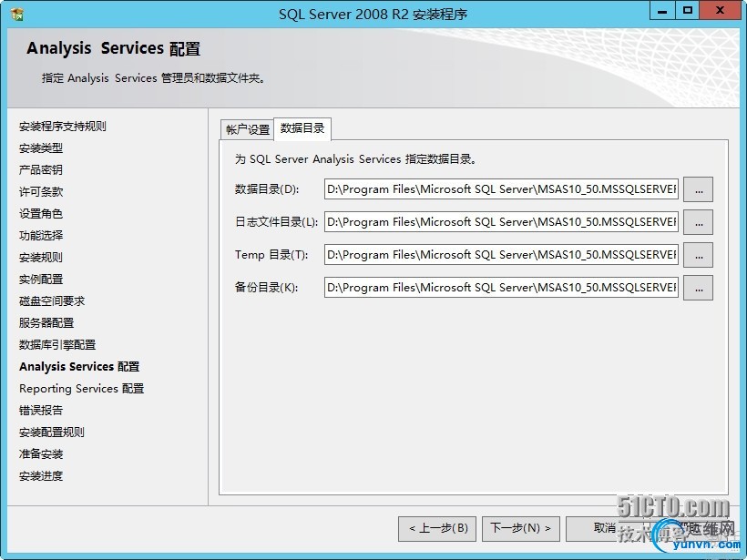Select 准备安装 step in sidebar
This screenshot has width=747, height=560.
point(41,454)
